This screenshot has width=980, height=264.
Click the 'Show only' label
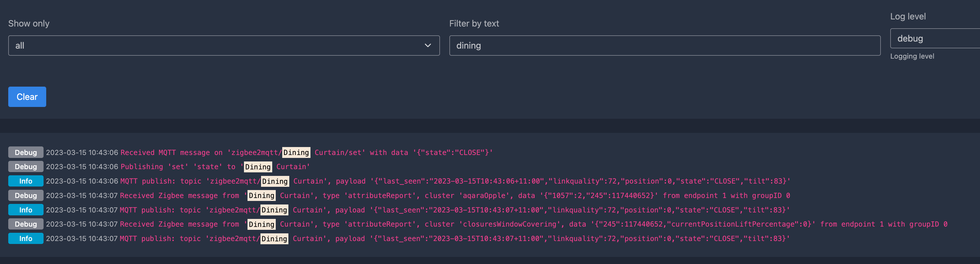coord(29,24)
